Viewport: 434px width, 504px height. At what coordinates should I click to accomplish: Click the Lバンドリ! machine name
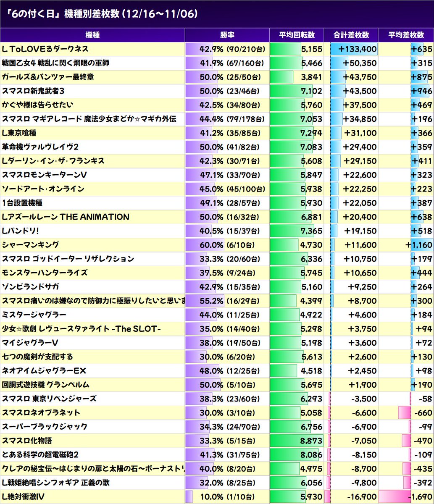(x=21, y=231)
